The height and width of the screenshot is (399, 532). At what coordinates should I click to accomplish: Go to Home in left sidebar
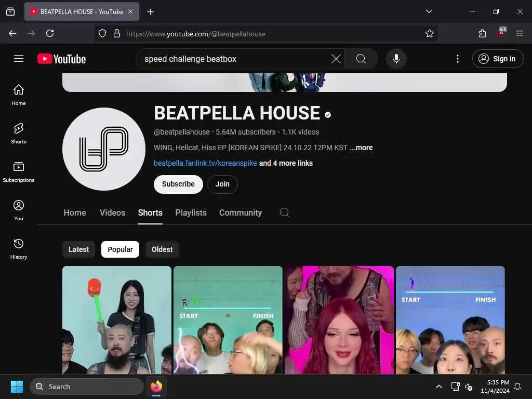[x=19, y=95]
